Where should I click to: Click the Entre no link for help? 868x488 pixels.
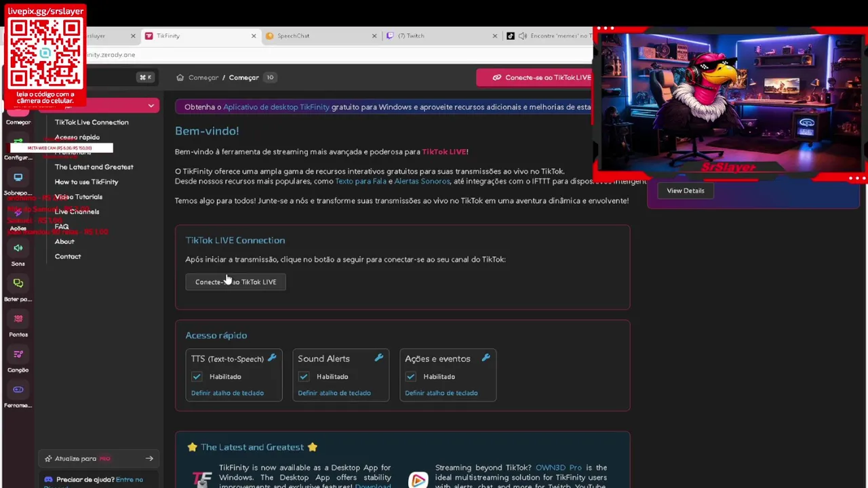pyautogui.click(x=130, y=480)
